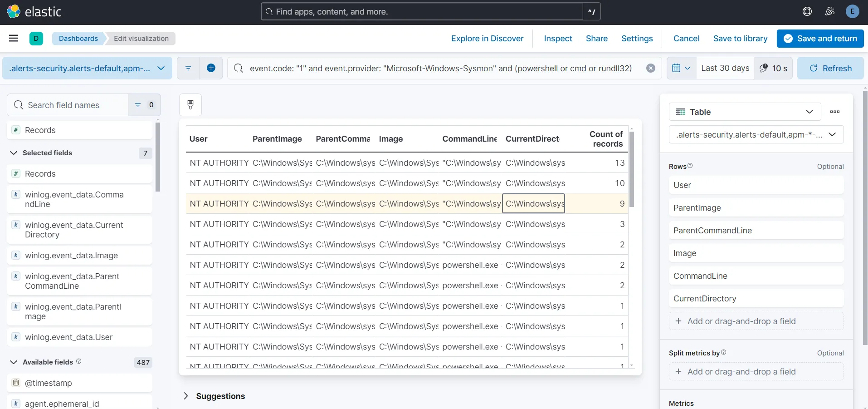The height and width of the screenshot is (409, 868).
Task: Open the Dashboards breadcrumb
Action: (78, 39)
